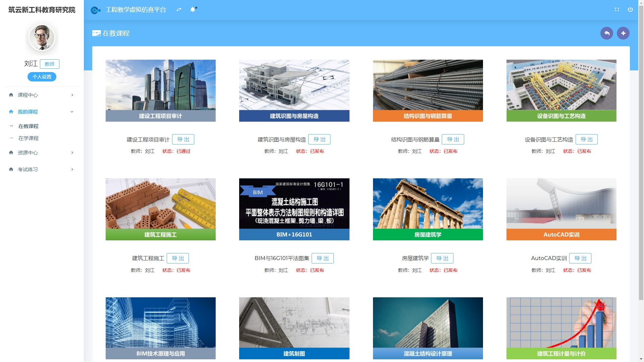
Task: Expand the 课程中心 menu chevron
Action: point(72,95)
